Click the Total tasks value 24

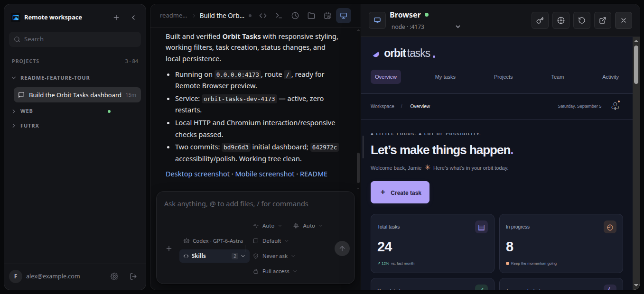point(385,247)
